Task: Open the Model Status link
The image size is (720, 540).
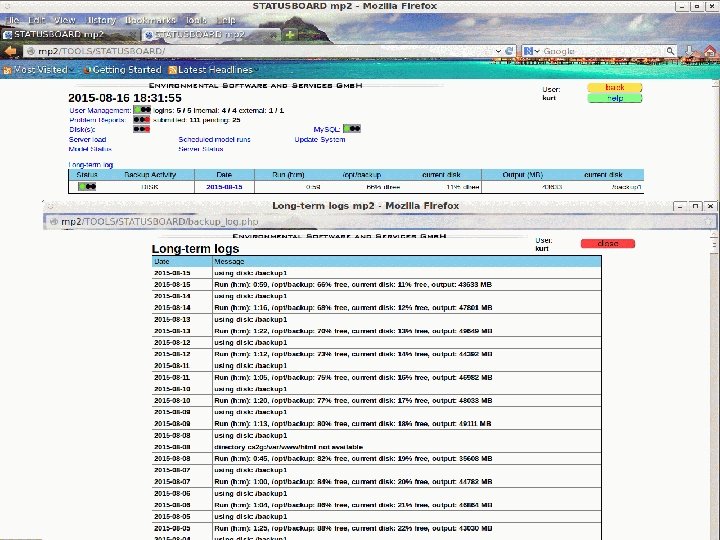Action: 90,149
